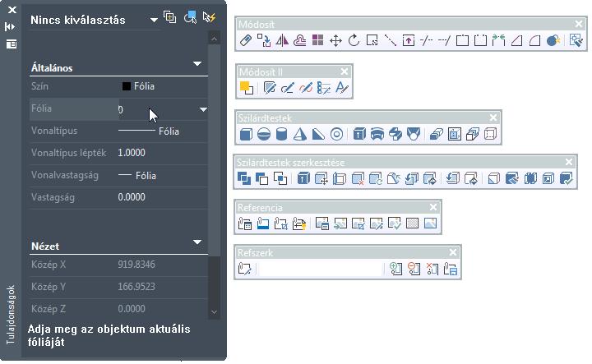Create a Sphere solid from Szilárdtestek
This screenshot has height=364, width=592.
pos(264,134)
